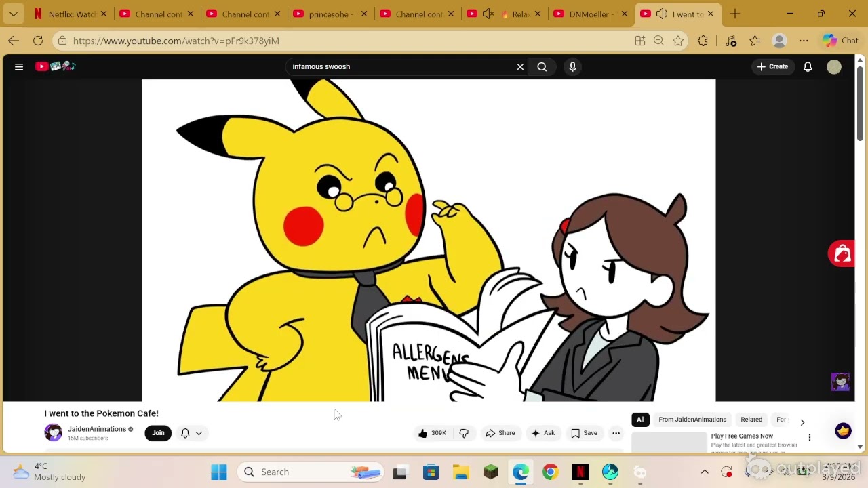Open the red shopping bag side button

tap(842, 254)
